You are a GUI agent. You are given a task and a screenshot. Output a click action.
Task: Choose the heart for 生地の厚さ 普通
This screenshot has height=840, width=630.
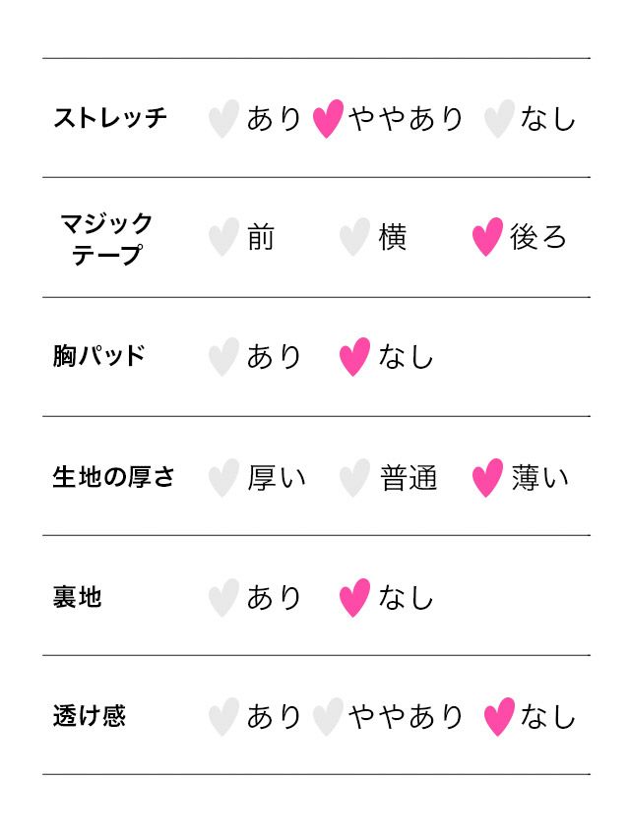coord(354,477)
